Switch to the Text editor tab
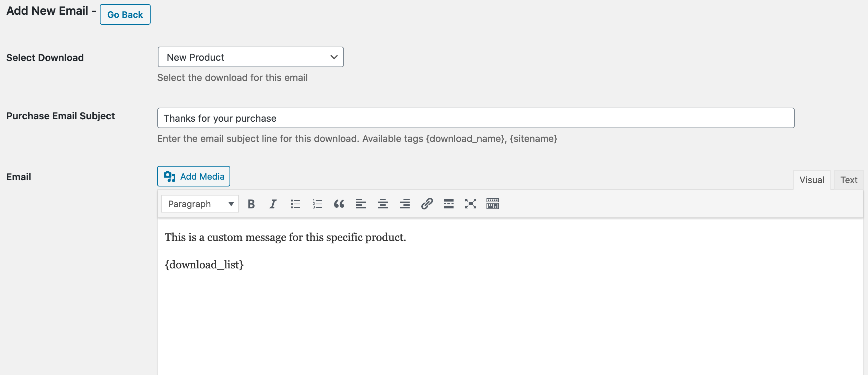The height and width of the screenshot is (375, 868). [x=849, y=180]
